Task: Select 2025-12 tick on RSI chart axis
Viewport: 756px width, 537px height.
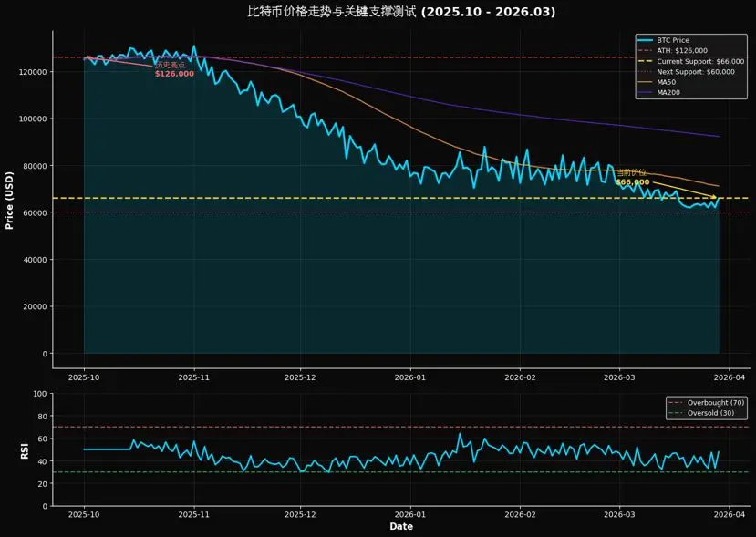Action: [300, 514]
